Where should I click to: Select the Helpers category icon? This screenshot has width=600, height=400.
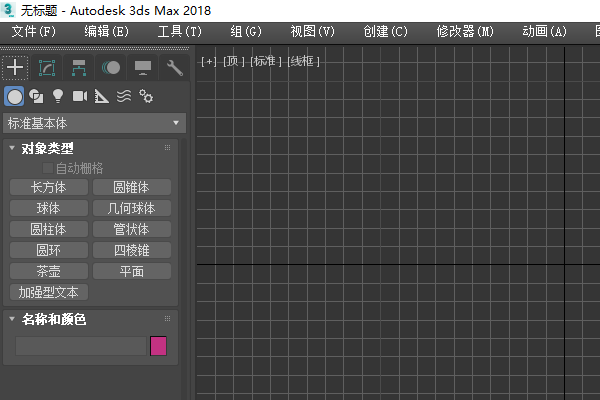point(101,96)
